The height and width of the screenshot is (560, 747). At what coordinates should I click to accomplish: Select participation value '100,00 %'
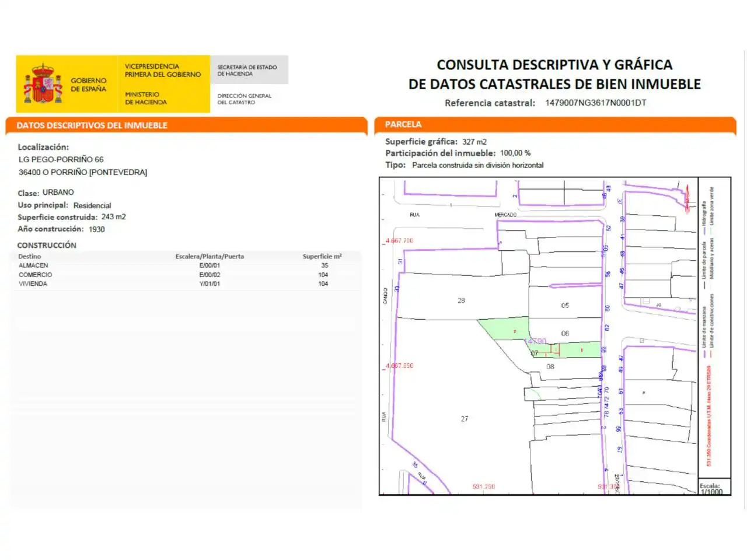515,153
